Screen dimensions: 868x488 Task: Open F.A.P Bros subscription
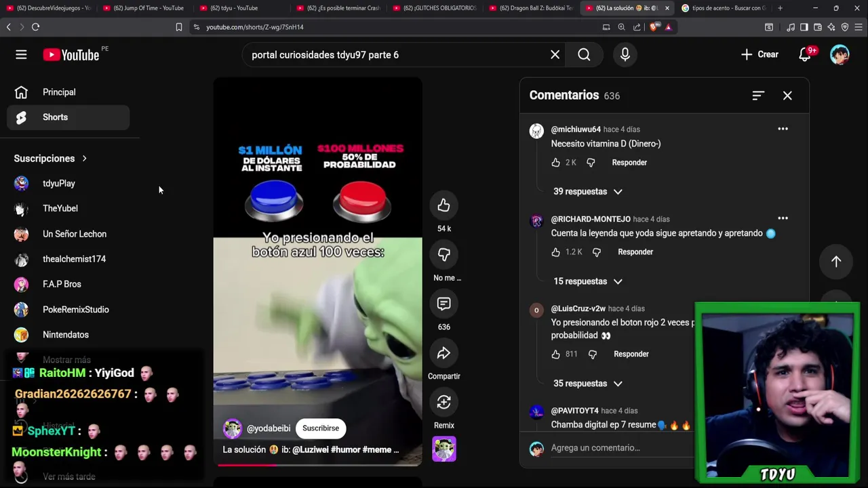click(x=68, y=284)
